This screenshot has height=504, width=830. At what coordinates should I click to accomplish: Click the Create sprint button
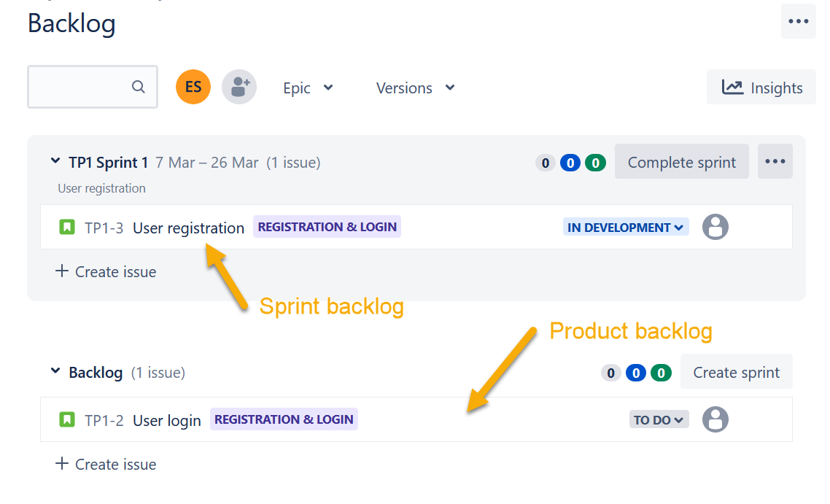click(x=737, y=372)
